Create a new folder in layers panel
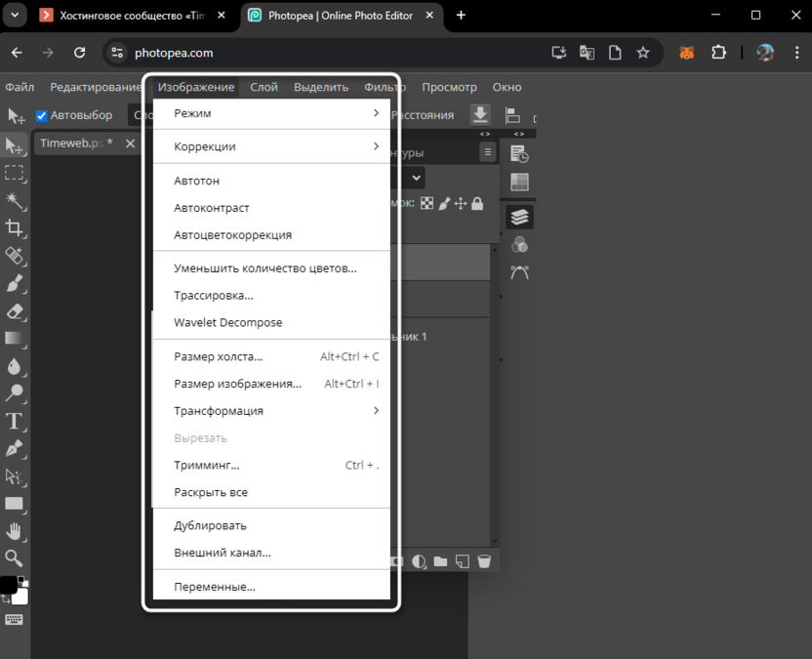 click(x=440, y=561)
